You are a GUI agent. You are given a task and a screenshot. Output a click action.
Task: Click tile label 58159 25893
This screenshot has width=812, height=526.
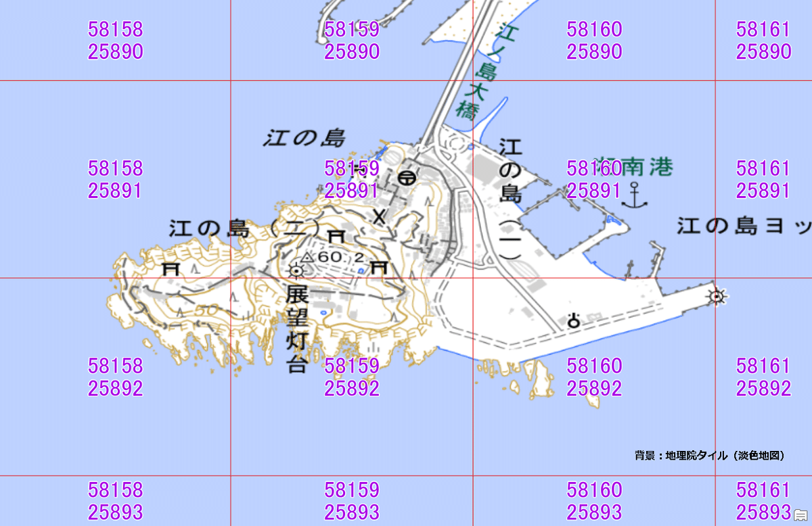[x=352, y=500]
